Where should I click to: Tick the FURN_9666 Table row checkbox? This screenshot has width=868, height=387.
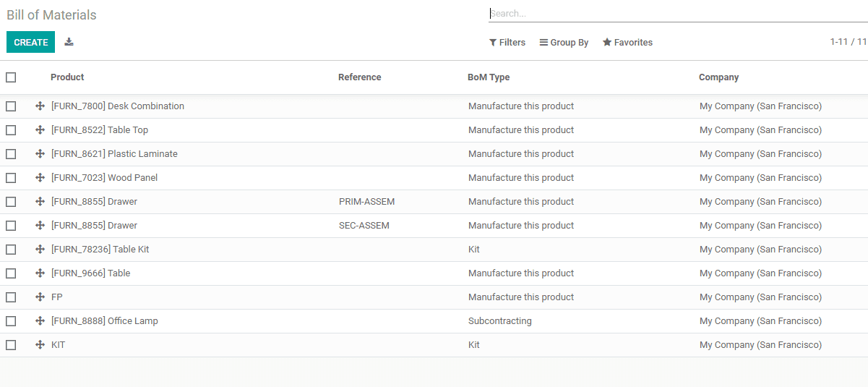point(11,273)
